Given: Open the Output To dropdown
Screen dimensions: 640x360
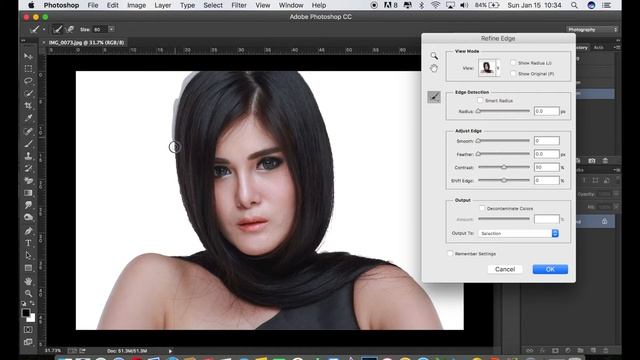Looking at the screenshot, I should click(518, 233).
